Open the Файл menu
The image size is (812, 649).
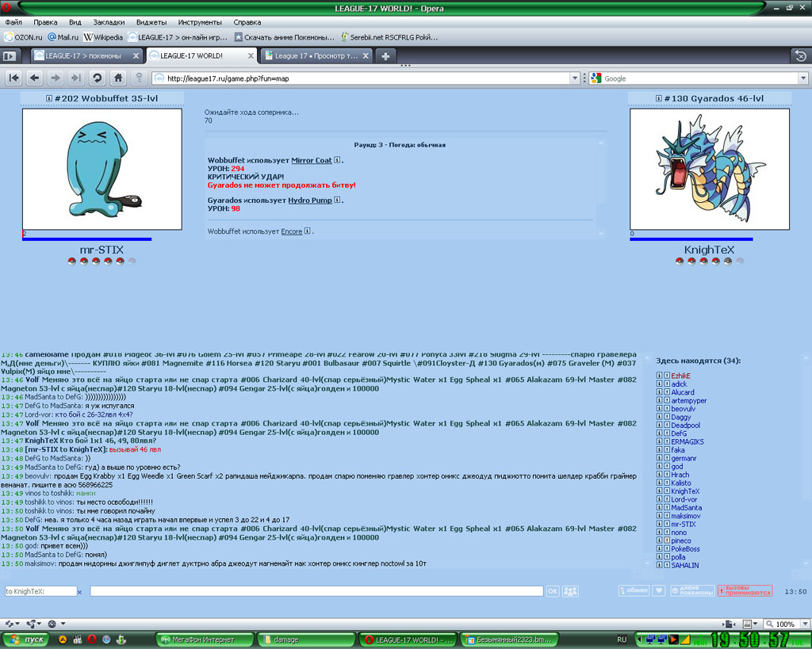click(x=13, y=22)
